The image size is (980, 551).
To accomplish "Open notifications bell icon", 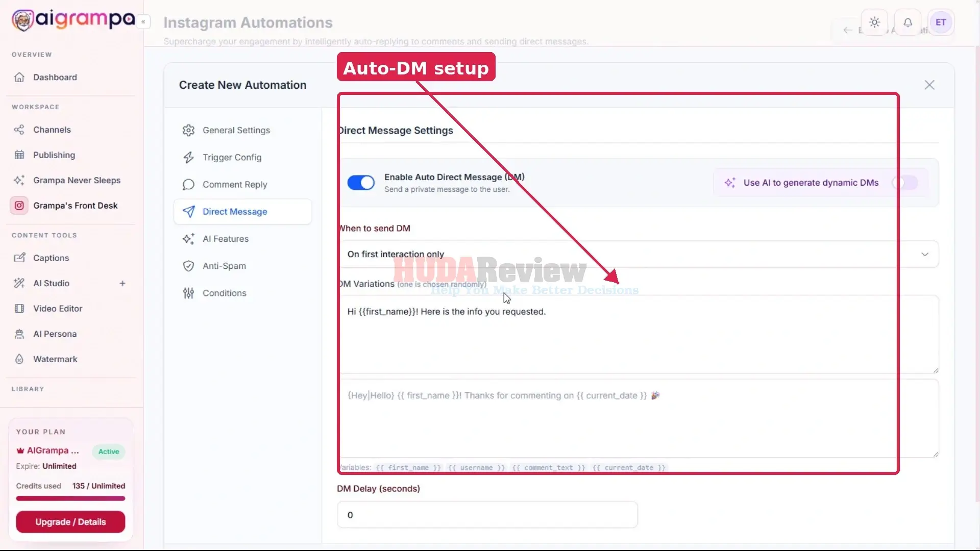I will tap(908, 22).
